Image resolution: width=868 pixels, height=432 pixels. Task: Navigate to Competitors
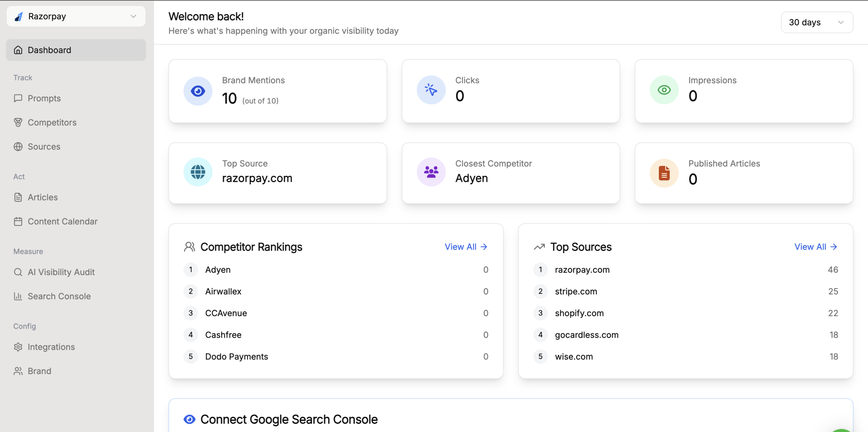pyautogui.click(x=76, y=122)
